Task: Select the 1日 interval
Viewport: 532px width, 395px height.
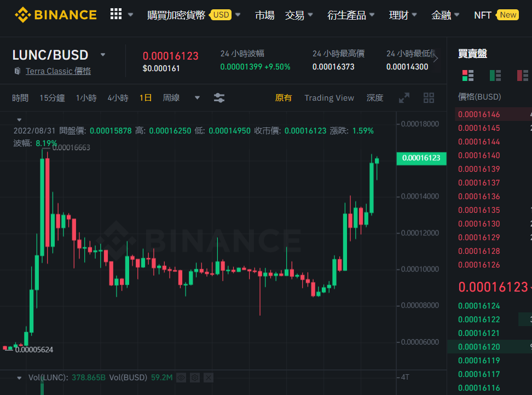Action: (x=146, y=98)
